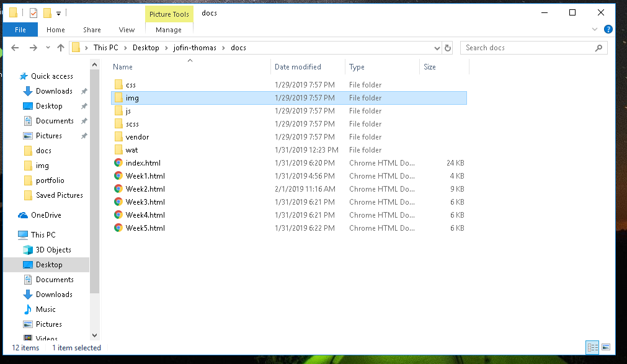Open the address bar history dropdown
This screenshot has width=627, height=364.
[437, 48]
